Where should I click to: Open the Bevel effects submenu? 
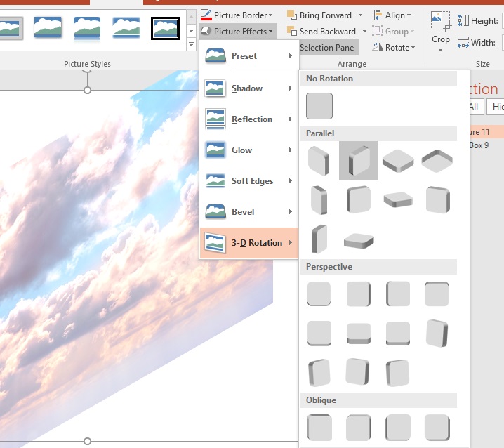click(249, 211)
